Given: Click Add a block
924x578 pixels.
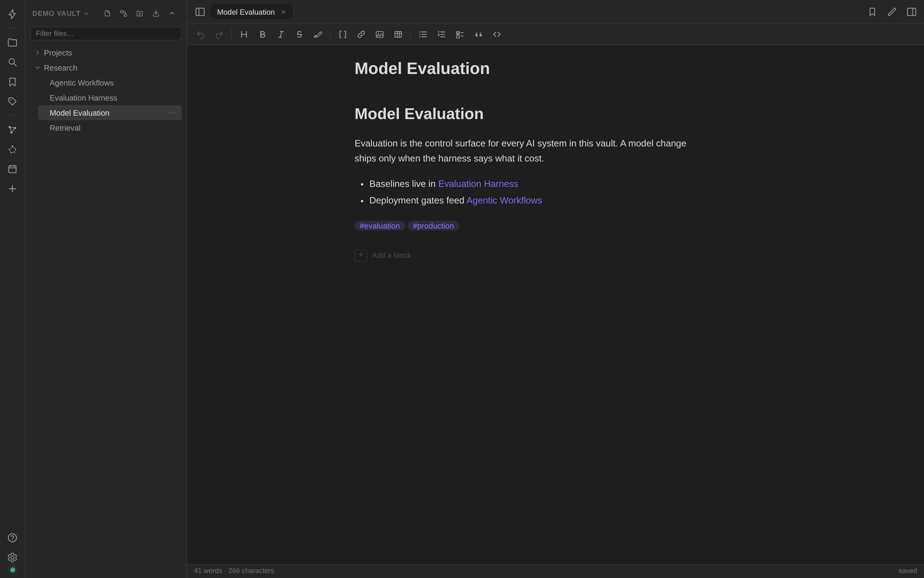Looking at the screenshot, I should [383, 255].
